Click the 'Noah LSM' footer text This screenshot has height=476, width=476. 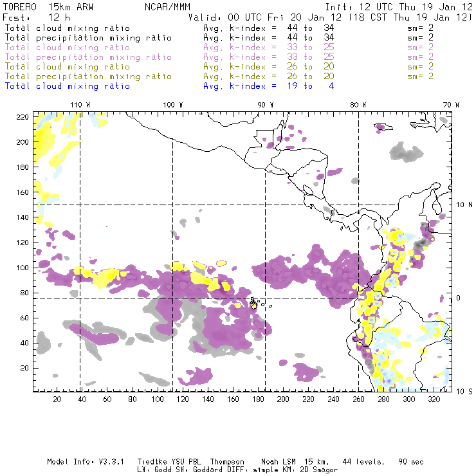(x=279, y=462)
